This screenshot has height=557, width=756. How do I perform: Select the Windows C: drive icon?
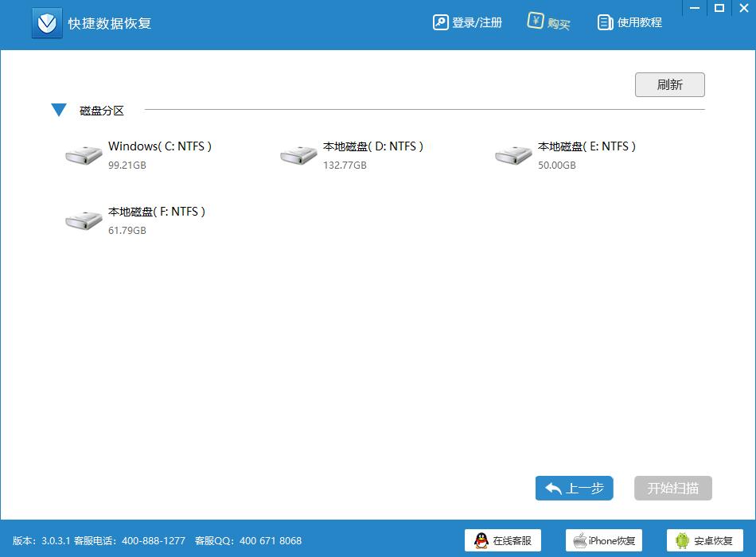click(84, 155)
